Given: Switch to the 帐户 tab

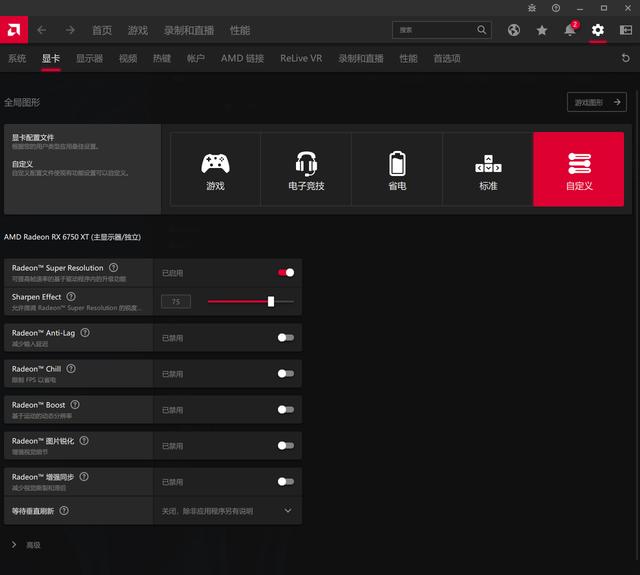Looking at the screenshot, I should [196, 58].
